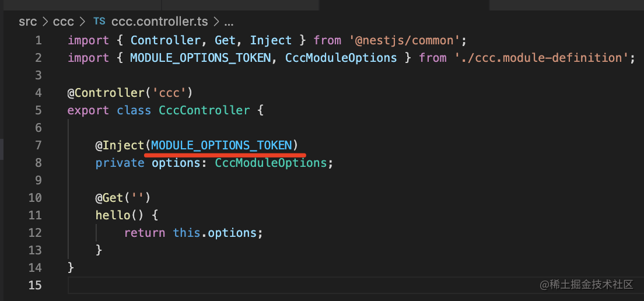Click the chevron after src breadcrumb
This screenshot has width=644, height=301.
pos(44,22)
